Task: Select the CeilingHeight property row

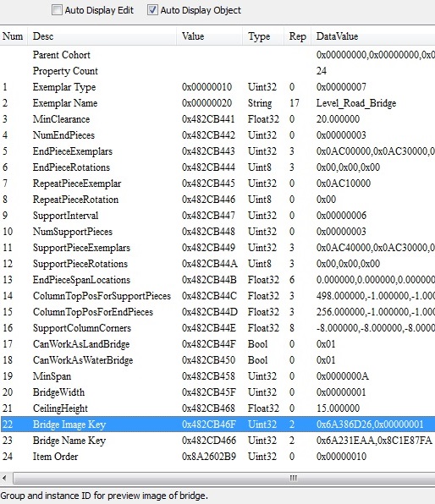Action: click(217, 408)
